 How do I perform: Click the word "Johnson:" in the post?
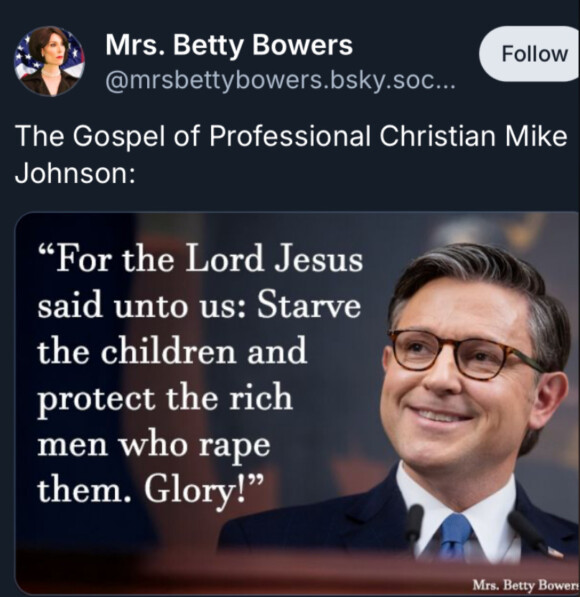pos(75,173)
